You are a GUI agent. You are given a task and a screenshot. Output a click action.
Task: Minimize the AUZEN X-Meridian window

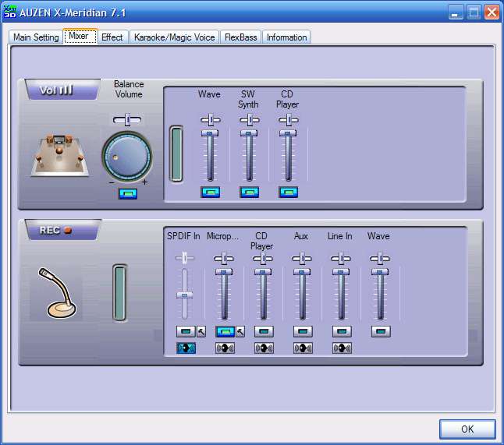point(456,12)
